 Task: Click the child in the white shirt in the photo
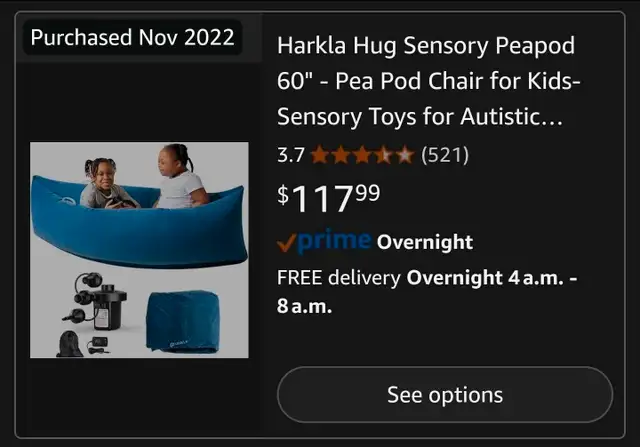pos(181,176)
